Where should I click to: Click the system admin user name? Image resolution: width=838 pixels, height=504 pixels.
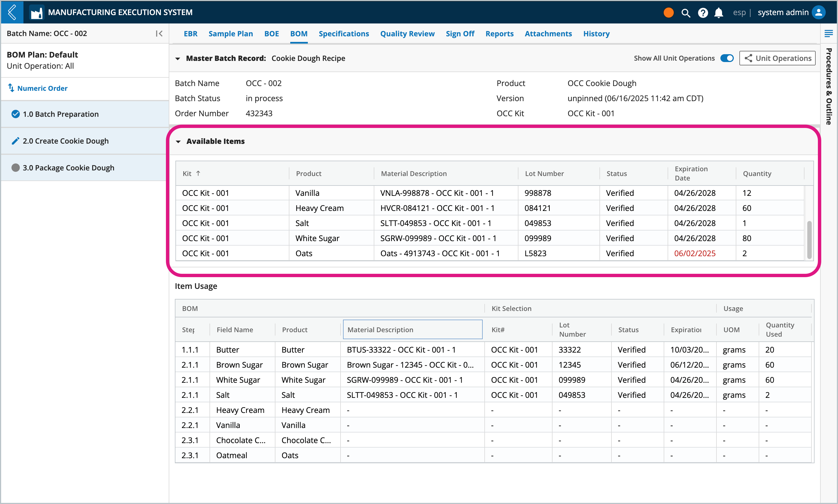tap(783, 13)
